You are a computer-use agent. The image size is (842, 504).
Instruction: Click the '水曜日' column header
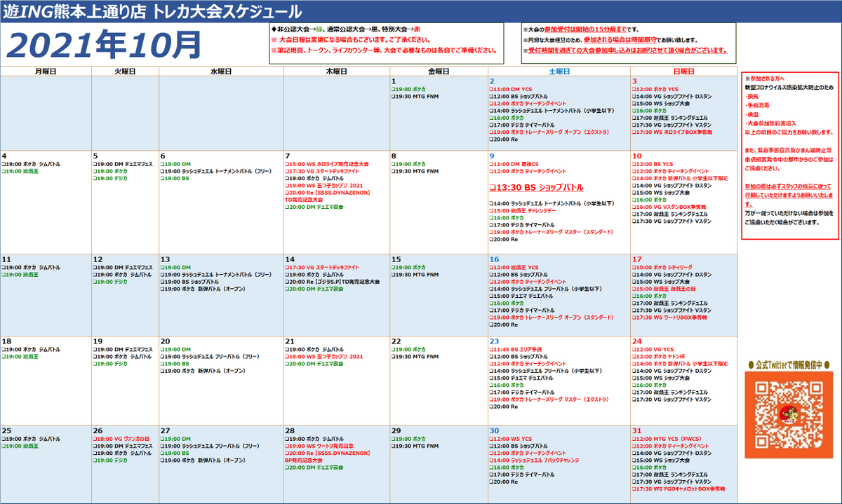[221, 71]
